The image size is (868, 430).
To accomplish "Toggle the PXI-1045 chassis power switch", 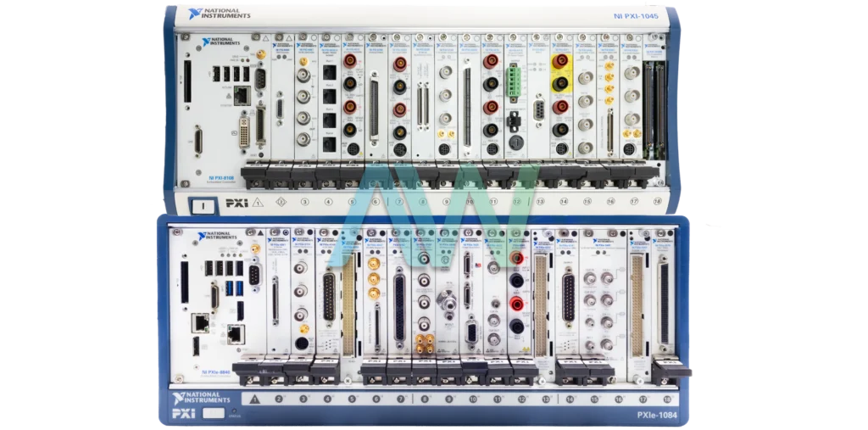I will point(203,205).
